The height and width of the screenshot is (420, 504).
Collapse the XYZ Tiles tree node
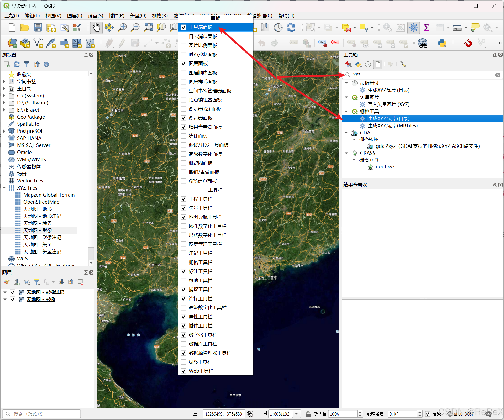4,188
